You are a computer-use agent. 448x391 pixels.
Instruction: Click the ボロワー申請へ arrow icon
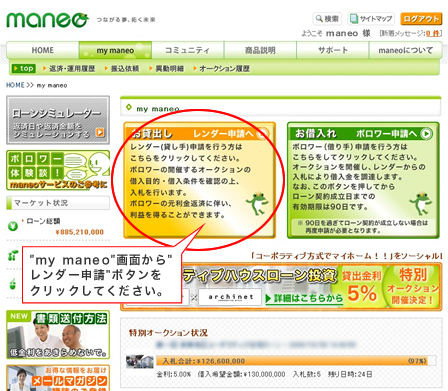coord(426,133)
